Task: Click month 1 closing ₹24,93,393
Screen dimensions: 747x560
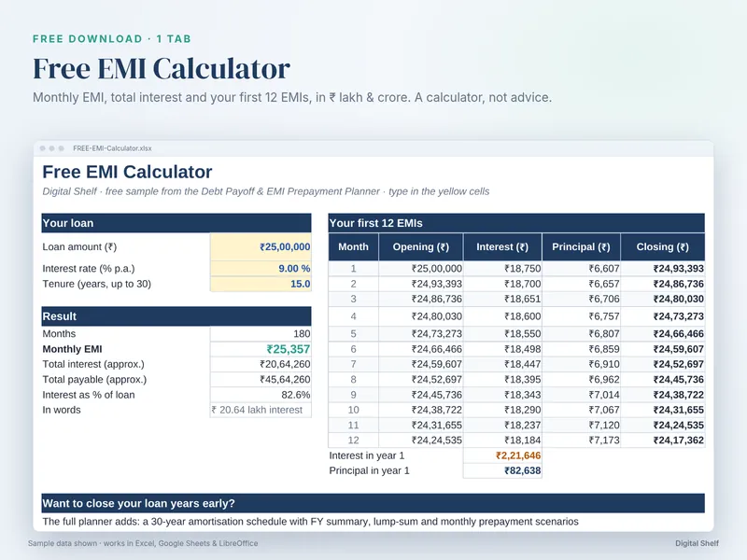Action: click(x=663, y=269)
